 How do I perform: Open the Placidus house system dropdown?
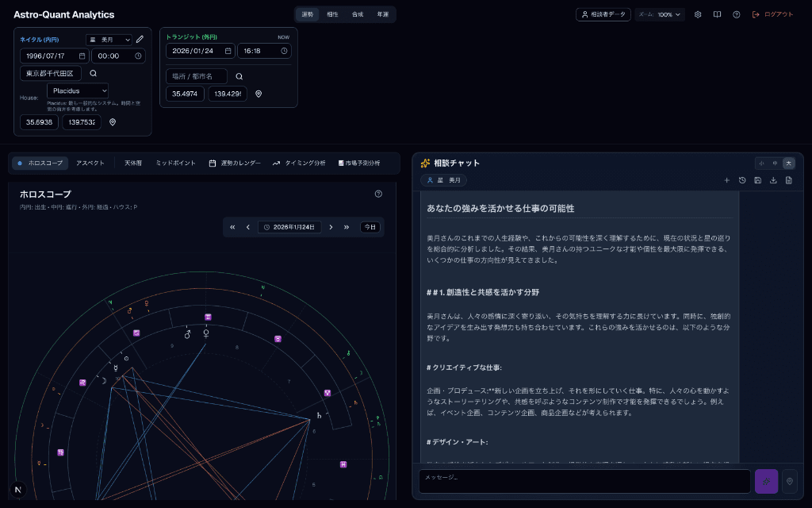coord(77,90)
